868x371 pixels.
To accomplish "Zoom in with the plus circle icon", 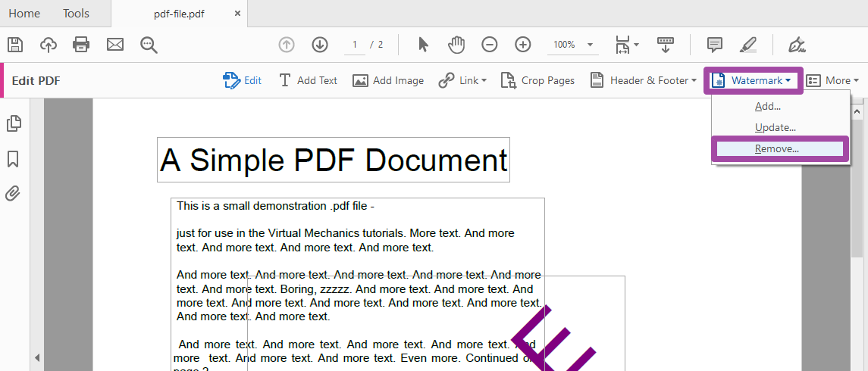I will pos(523,44).
